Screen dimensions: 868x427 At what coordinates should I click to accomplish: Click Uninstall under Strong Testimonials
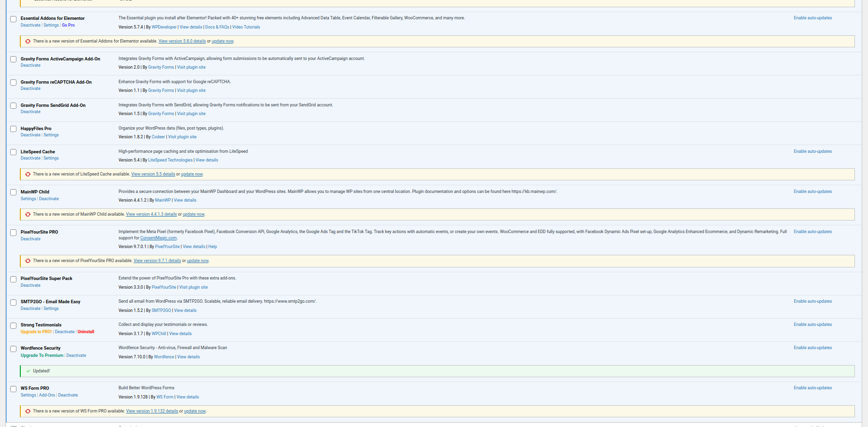pyautogui.click(x=86, y=332)
